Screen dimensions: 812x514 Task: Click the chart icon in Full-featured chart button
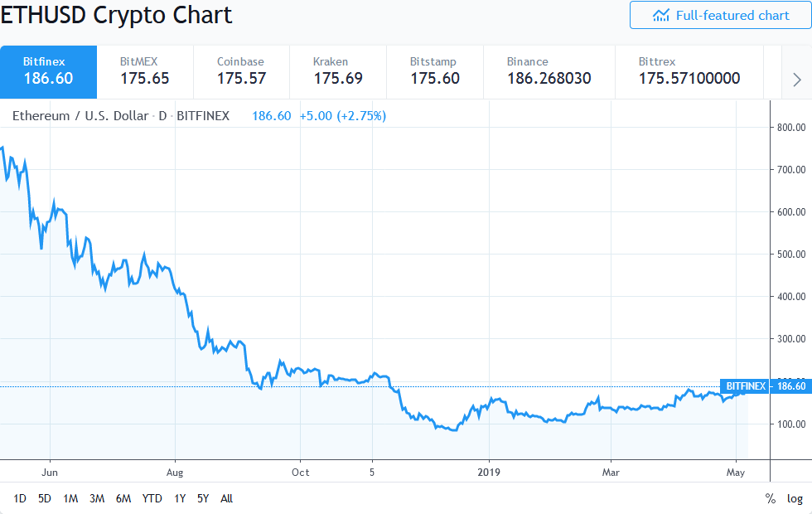pyautogui.click(x=660, y=15)
